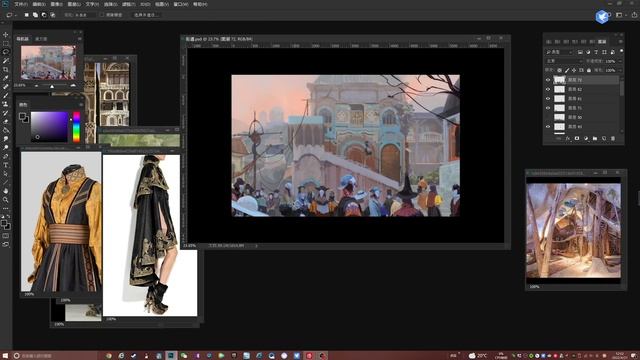Open Layers panel flyout menu
Viewport: 640px width, 360px height.
click(620, 42)
